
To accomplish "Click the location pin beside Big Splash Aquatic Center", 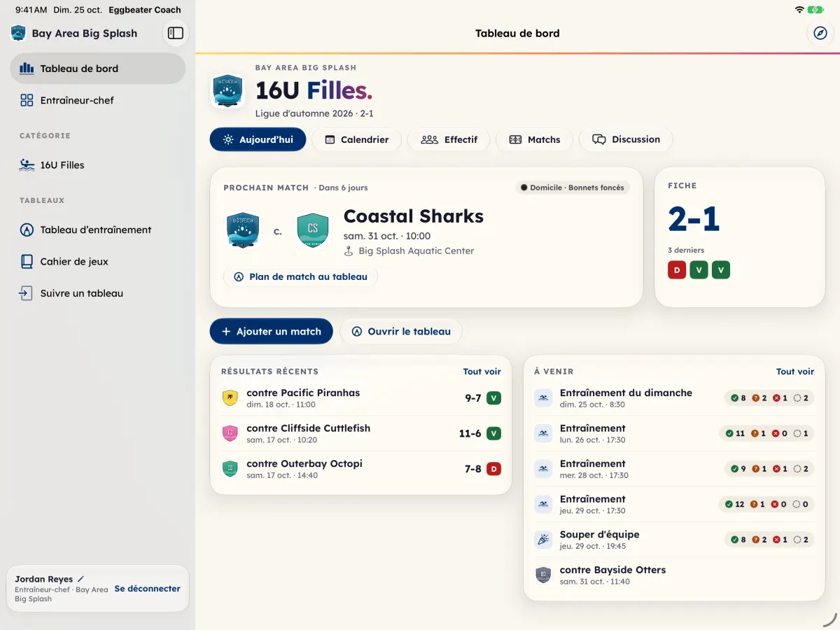I will coord(349,251).
